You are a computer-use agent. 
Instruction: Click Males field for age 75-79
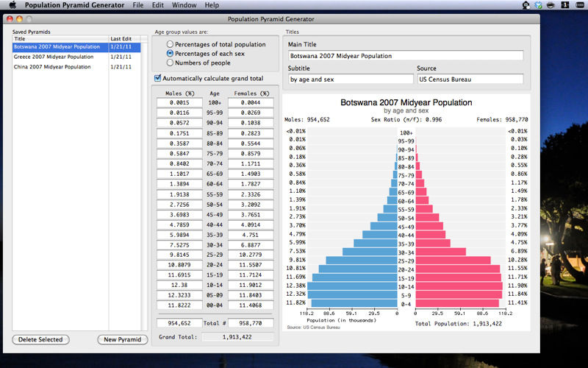coord(179,154)
